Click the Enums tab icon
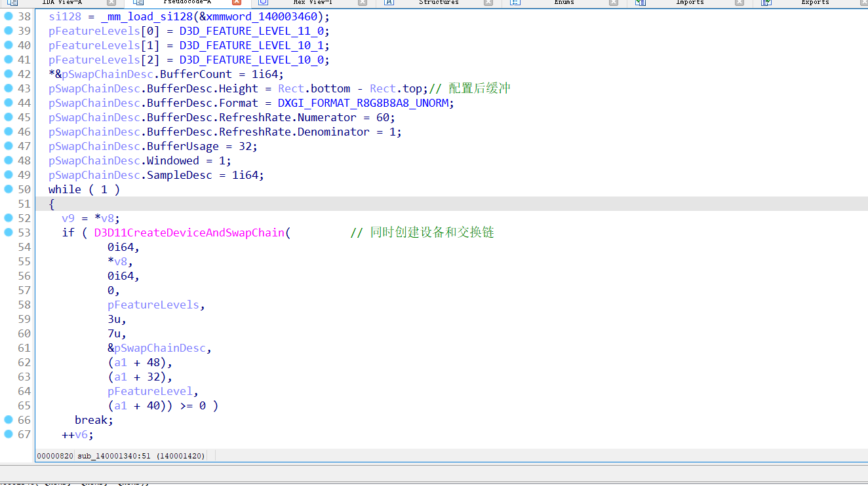Screen dimensions: 868x486 (x=515, y=3)
